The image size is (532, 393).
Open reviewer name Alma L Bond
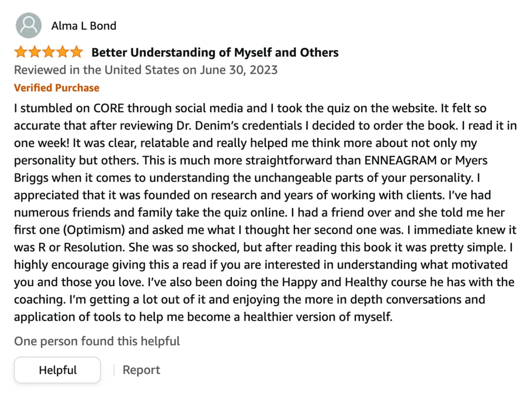click(84, 26)
